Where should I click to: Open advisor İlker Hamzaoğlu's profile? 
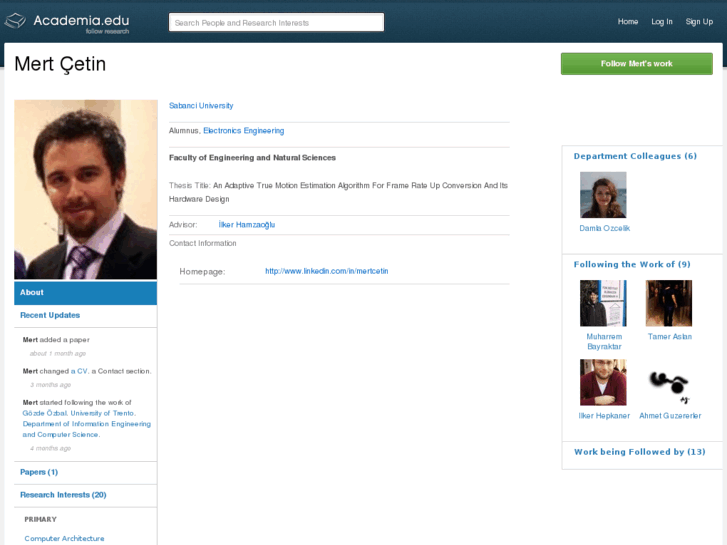click(247, 224)
